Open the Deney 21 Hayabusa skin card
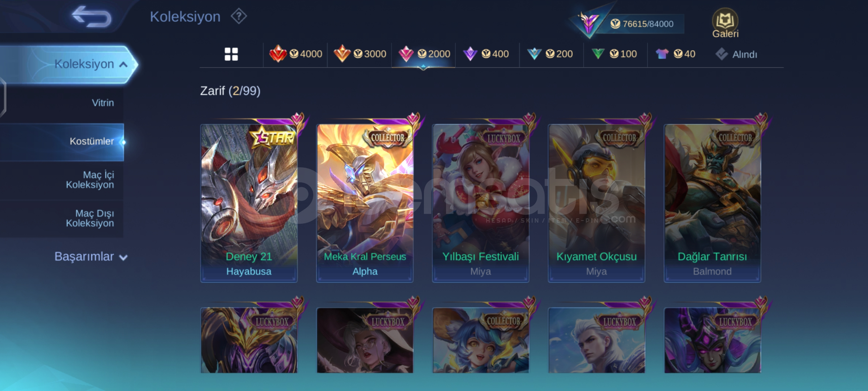 pos(249,203)
